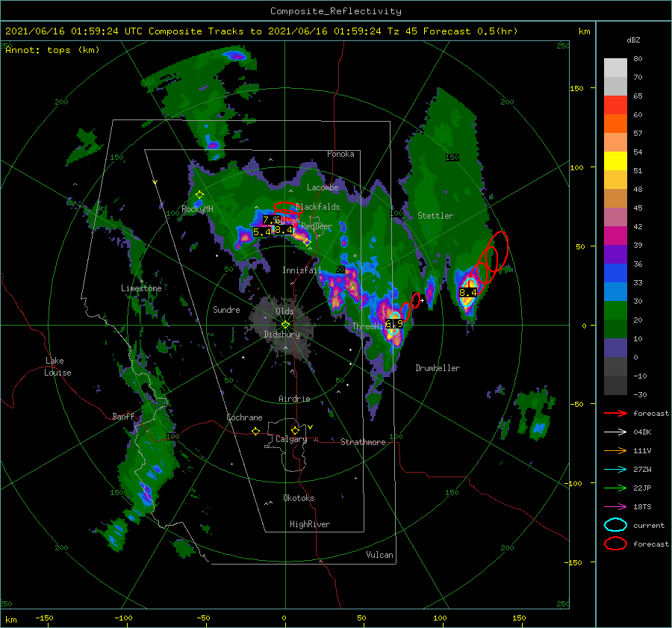Click the Blackfalds label
Screen dimensions: 672x628
[318, 207]
